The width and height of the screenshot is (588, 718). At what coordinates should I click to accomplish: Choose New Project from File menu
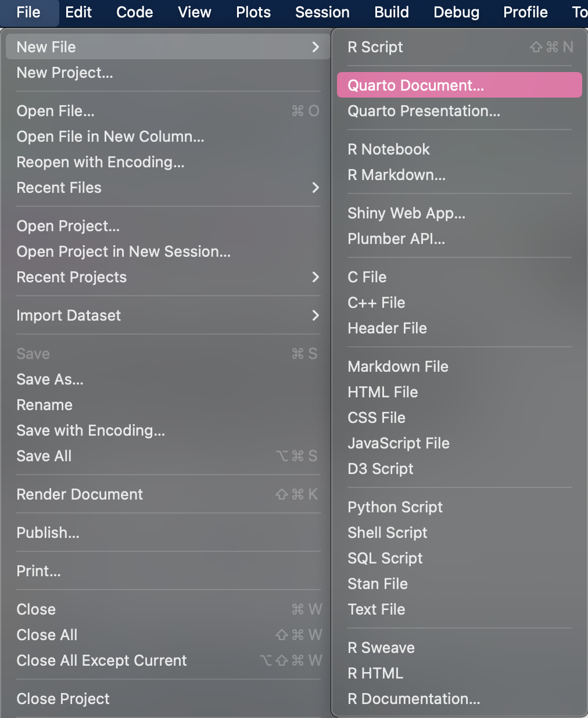point(65,73)
